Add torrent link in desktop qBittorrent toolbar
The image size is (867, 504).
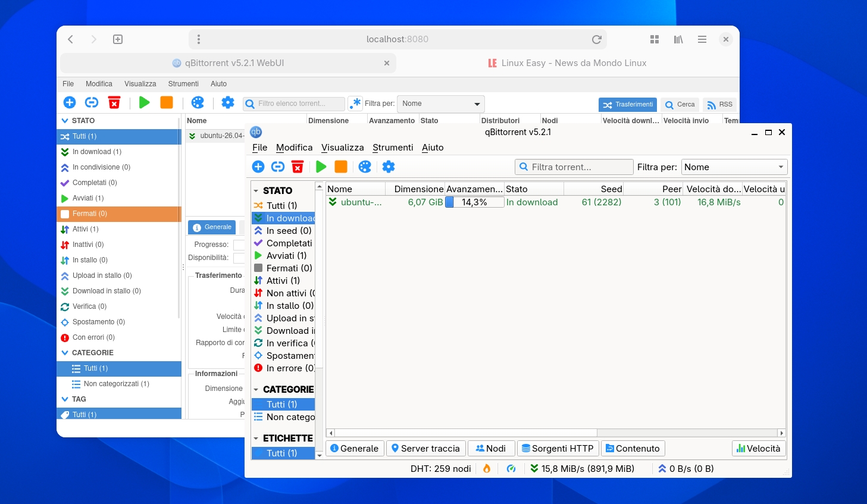click(x=278, y=167)
